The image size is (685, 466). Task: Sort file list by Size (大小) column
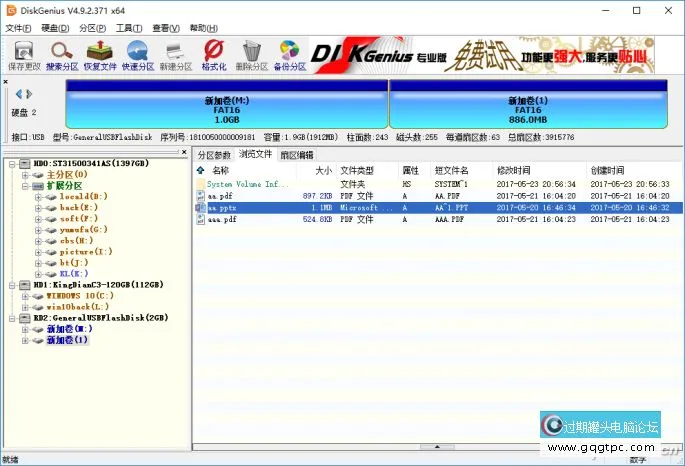pos(323,170)
